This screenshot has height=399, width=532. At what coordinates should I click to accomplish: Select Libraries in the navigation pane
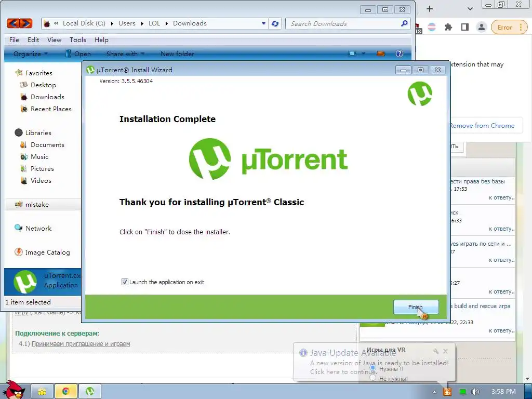coord(38,132)
